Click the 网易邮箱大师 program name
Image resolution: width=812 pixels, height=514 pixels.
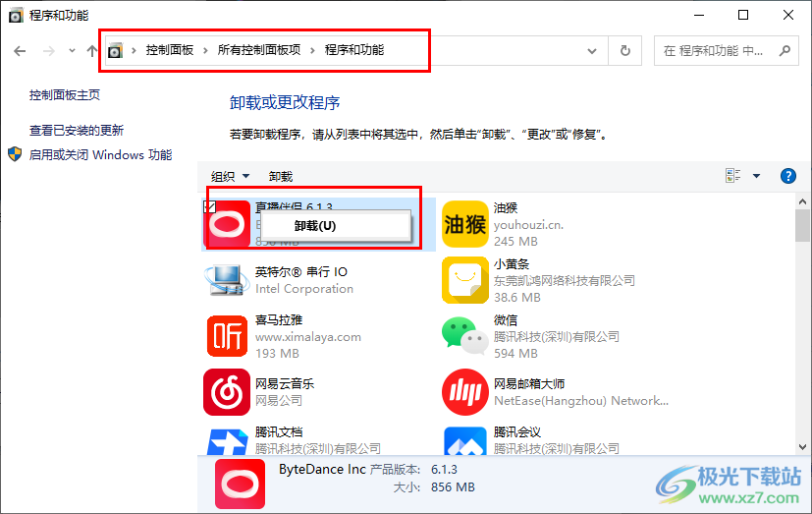[x=529, y=383]
